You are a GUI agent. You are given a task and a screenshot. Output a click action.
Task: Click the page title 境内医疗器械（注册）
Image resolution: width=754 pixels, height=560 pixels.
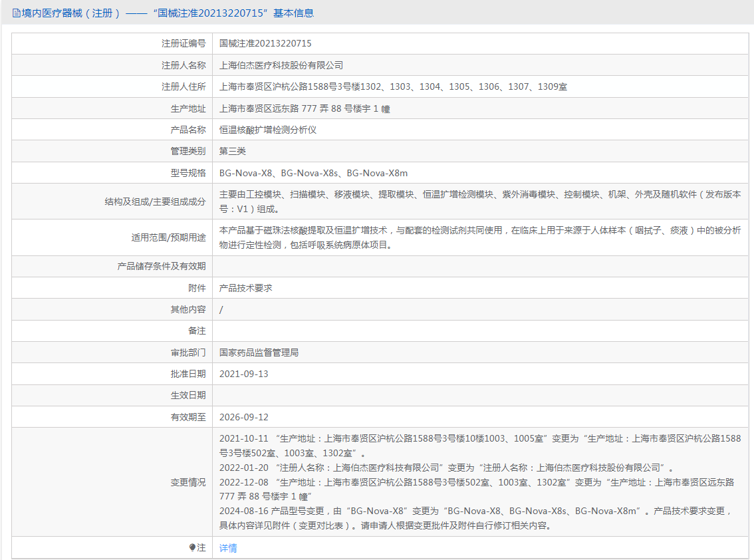pos(71,13)
